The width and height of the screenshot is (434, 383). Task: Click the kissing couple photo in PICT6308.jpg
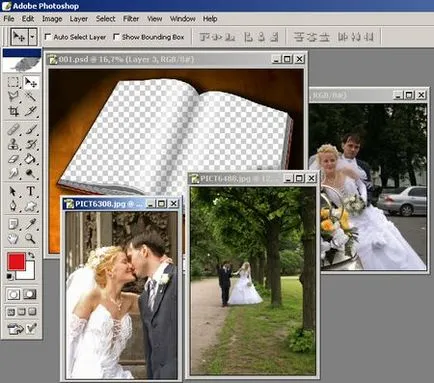[x=122, y=295]
